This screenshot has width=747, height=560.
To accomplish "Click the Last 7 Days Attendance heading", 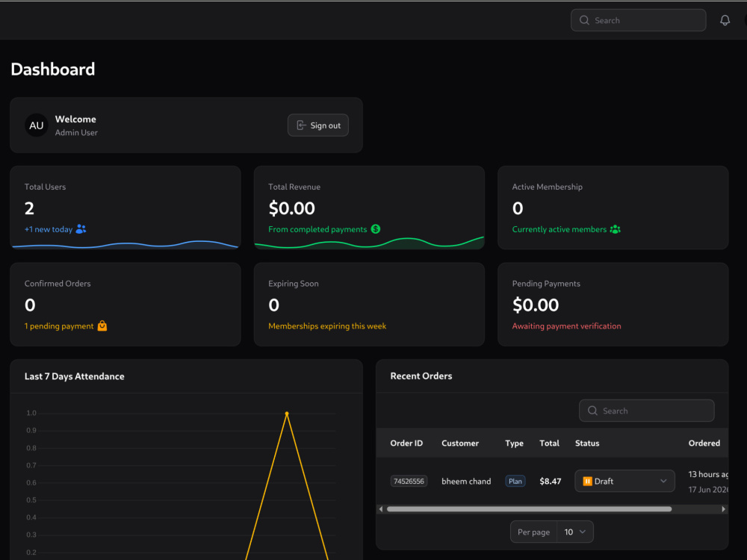I will (x=74, y=376).
